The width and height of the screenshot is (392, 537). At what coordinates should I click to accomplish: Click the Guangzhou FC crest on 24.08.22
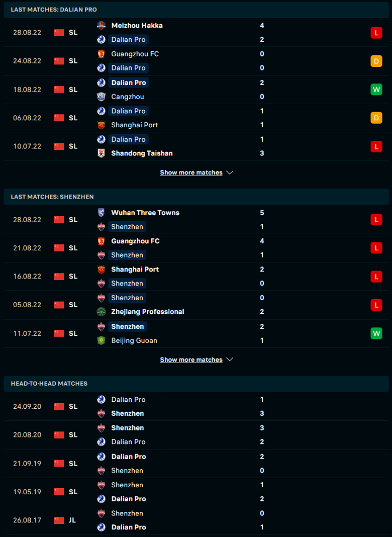[x=101, y=54]
